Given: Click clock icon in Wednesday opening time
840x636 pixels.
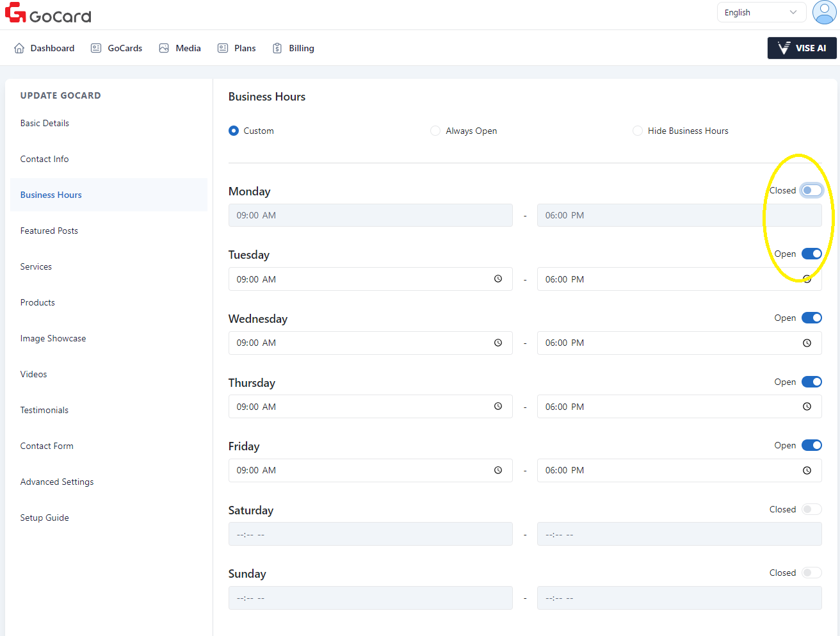Looking at the screenshot, I should click(498, 343).
